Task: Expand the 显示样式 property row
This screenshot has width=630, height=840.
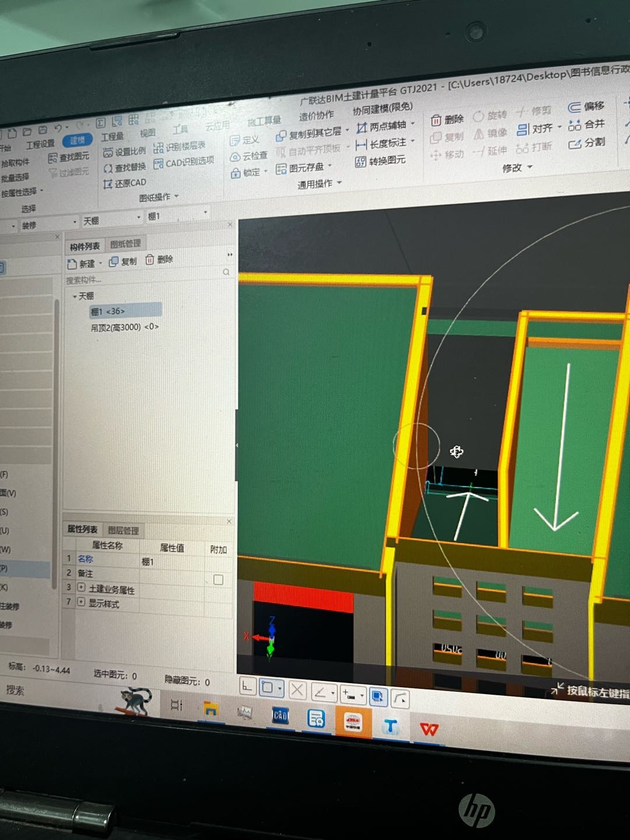Action: pyautogui.click(x=81, y=601)
